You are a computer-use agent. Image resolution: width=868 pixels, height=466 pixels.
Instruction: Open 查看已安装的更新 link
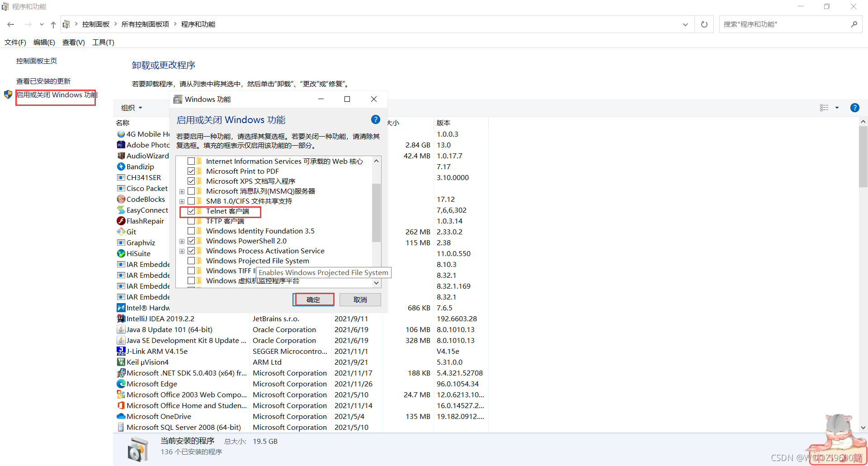(x=43, y=81)
